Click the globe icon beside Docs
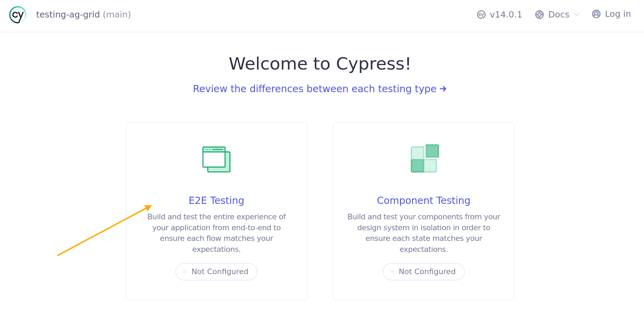 (539, 14)
